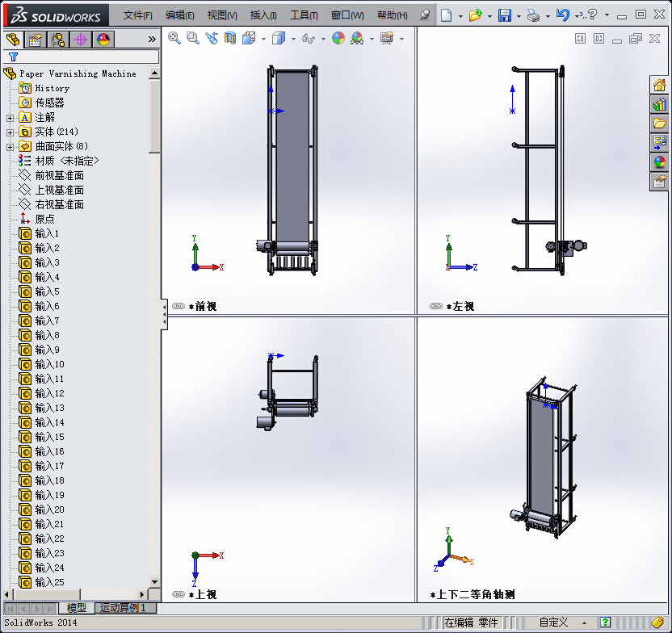
Task: Click the 自定义 units status dropdown
Action: point(562,623)
